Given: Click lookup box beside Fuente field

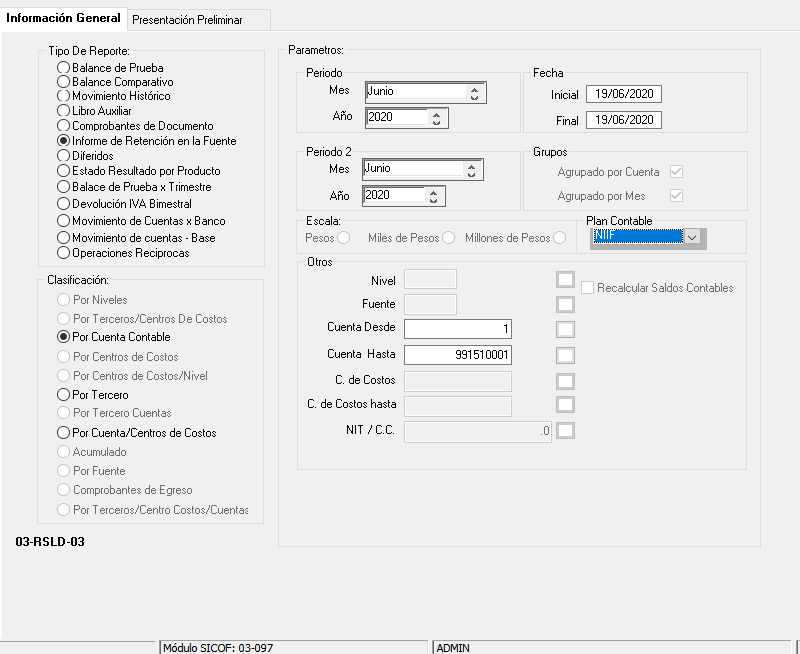Looking at the screenshot, I should (566, 304).
